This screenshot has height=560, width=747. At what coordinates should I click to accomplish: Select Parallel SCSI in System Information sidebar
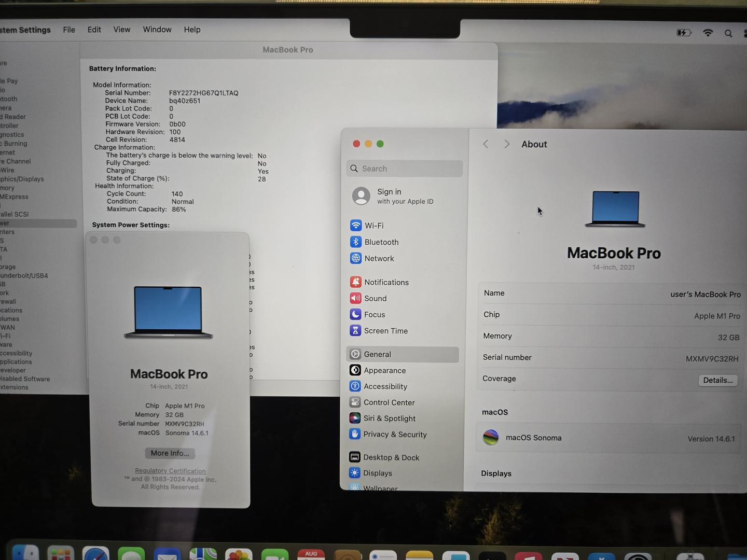[15, 214]
